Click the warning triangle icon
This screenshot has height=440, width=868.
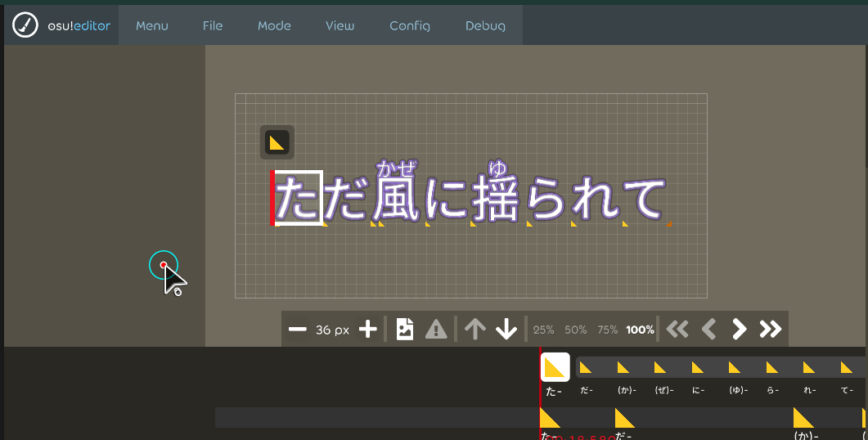tap(436, 330)
